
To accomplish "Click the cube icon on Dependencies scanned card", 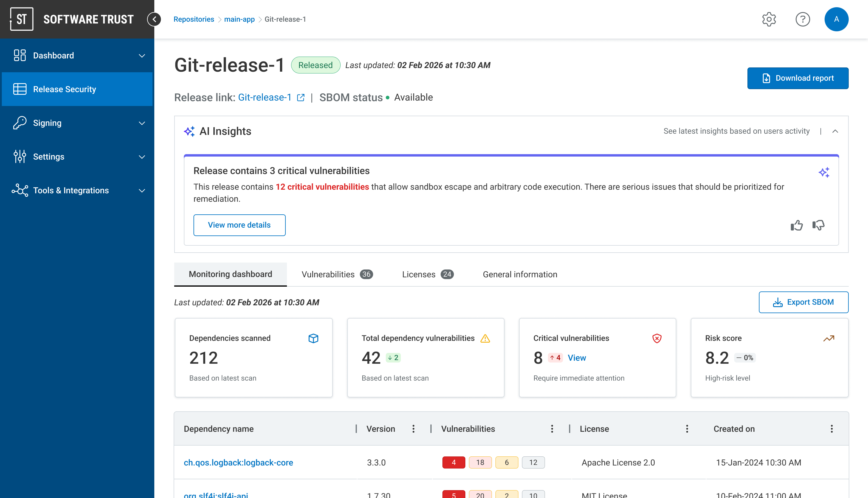I will [313, 338].
